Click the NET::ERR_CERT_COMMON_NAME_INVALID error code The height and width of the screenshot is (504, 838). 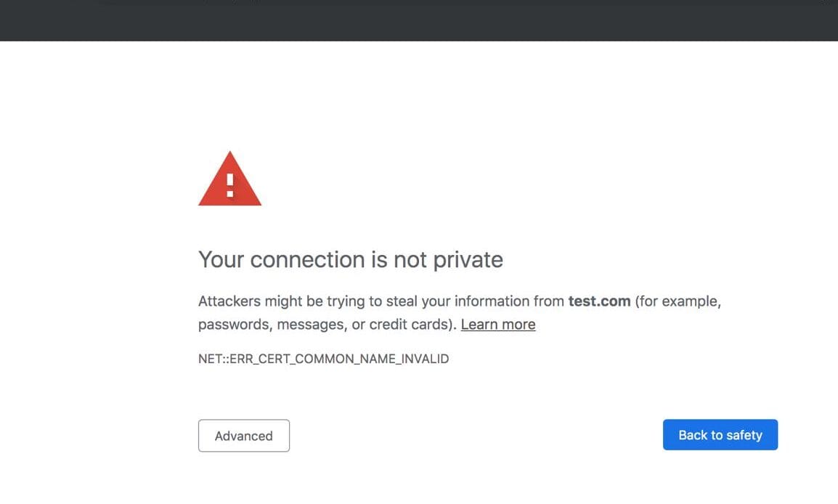tap(323, 358)
